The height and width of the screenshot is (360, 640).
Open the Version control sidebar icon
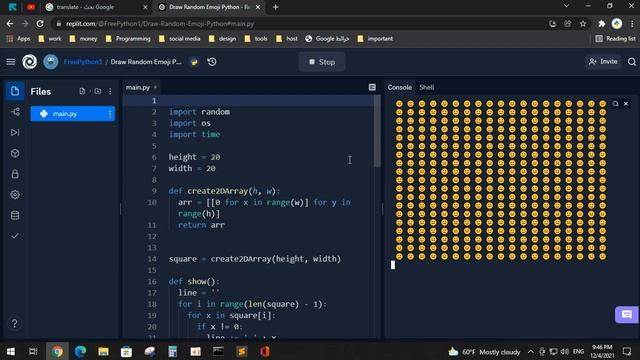pyautogui.click(x=15, y=112)
